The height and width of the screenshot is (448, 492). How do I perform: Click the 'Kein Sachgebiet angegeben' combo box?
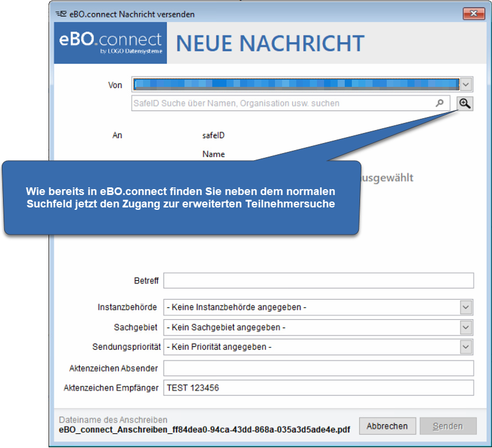(x=318, y=327)
